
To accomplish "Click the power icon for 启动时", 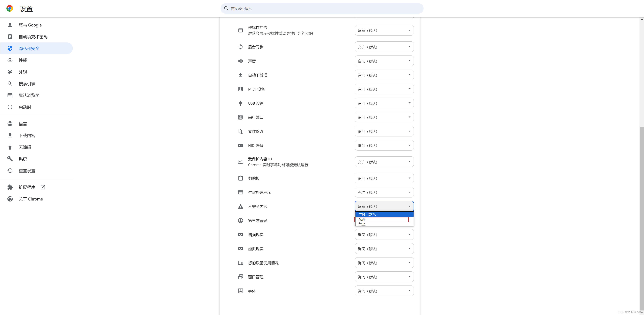I will pyautogui.click(x=10, y=107).
